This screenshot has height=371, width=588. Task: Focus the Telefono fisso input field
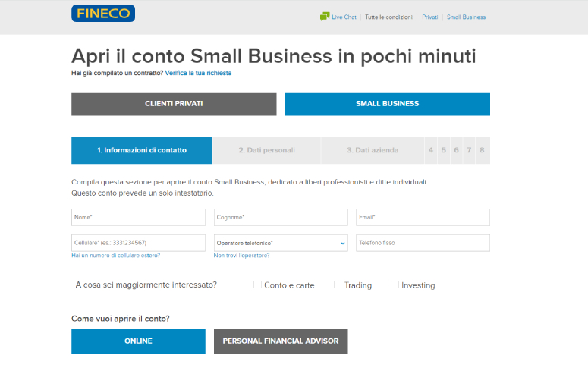[423, 243]
